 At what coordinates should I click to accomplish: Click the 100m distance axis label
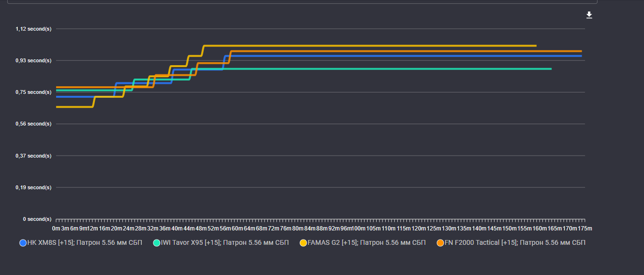pyautogui.click(x=358, y=228)
